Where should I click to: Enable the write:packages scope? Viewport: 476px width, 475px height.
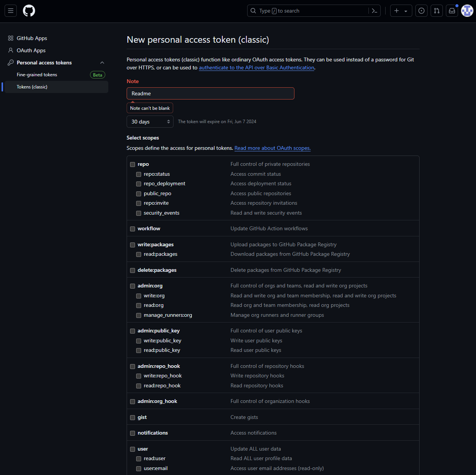tap(133, 245)
